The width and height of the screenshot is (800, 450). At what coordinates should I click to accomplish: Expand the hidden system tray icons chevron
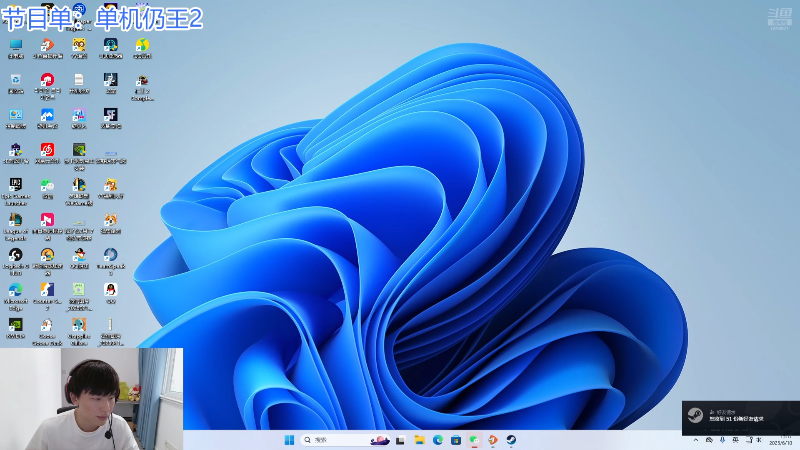pos(695,440)
